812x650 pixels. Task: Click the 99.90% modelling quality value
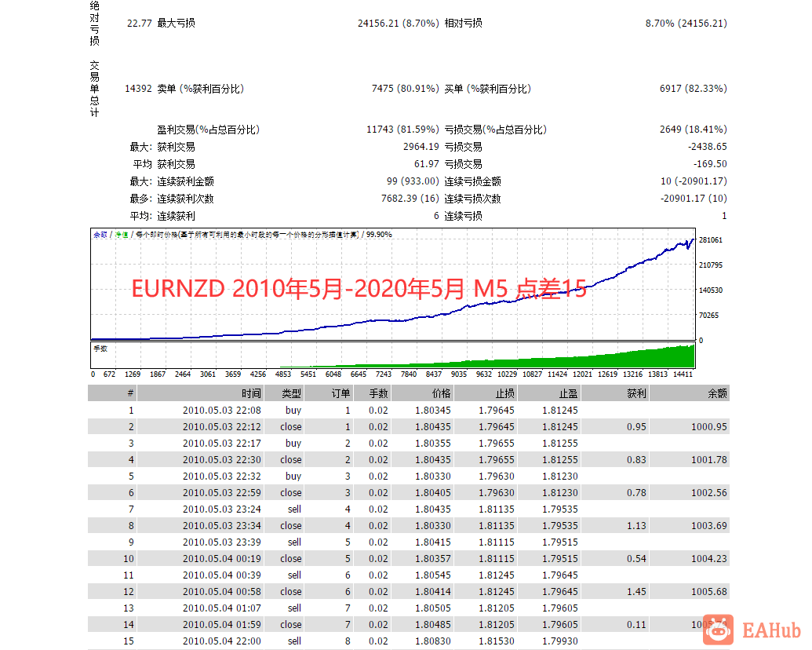pos(379,235)
